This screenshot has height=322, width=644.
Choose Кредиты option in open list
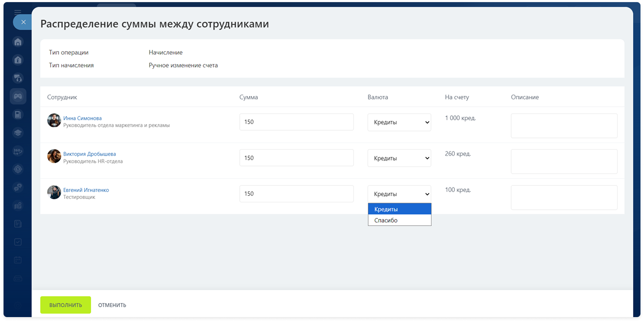tap(399, 209)
